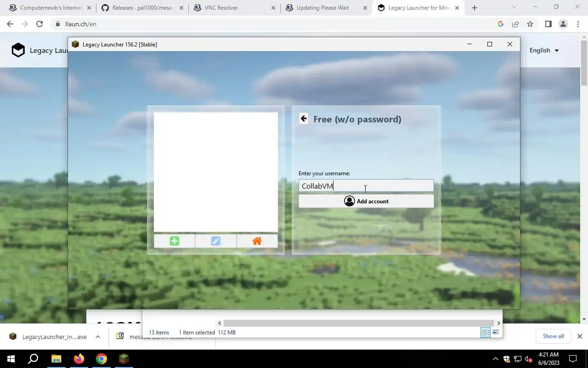The width and height of the screenshot is (588, 368).
Task: Close the VNC Resolver tab
Action: pyautogui.click(x=273, y=8)
